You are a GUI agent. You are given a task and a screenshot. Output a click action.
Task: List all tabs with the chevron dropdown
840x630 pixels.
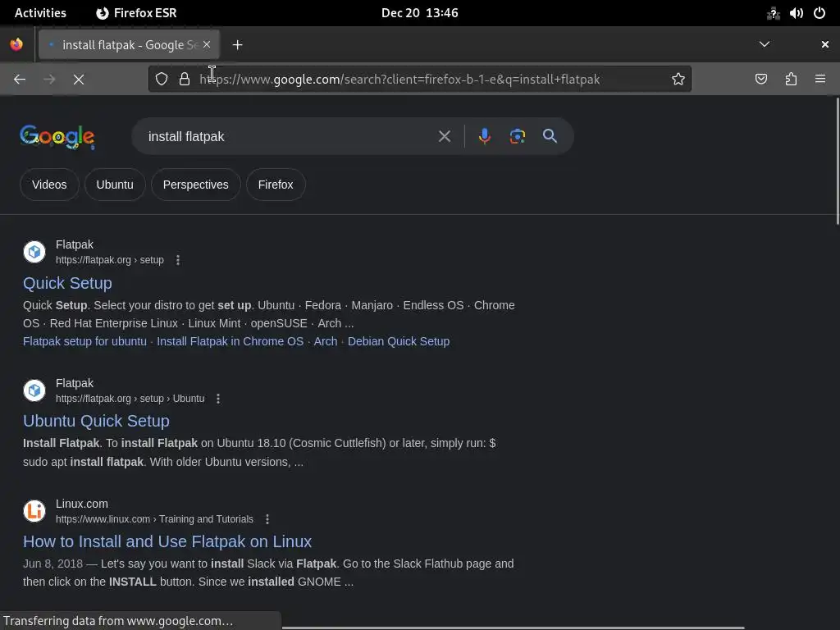[765, 44]
